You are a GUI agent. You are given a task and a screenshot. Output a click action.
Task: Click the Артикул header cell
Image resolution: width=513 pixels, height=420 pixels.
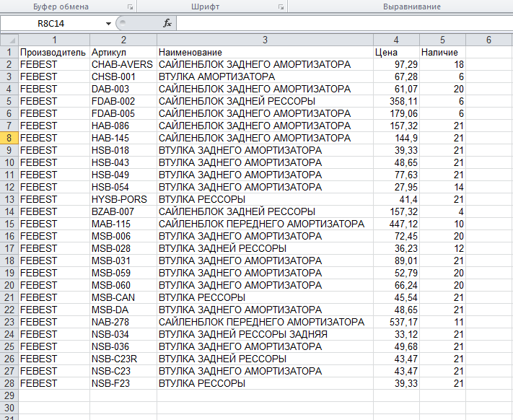pos(123,53)
